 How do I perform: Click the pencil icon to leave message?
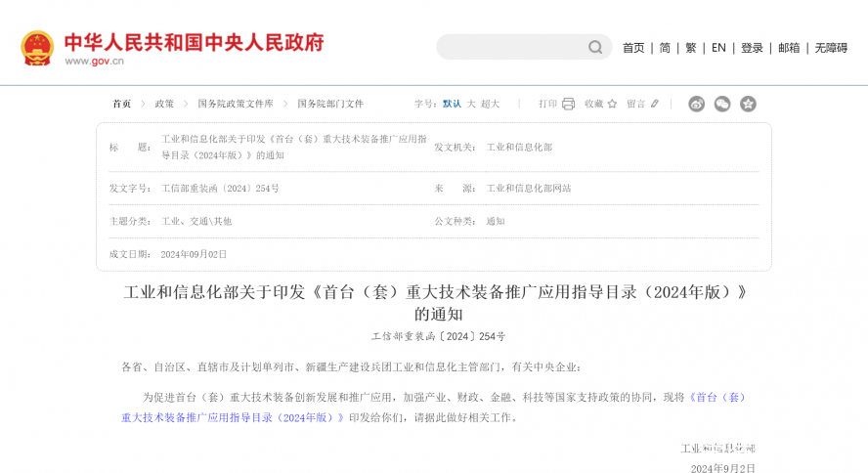click(x=655, y=104)
